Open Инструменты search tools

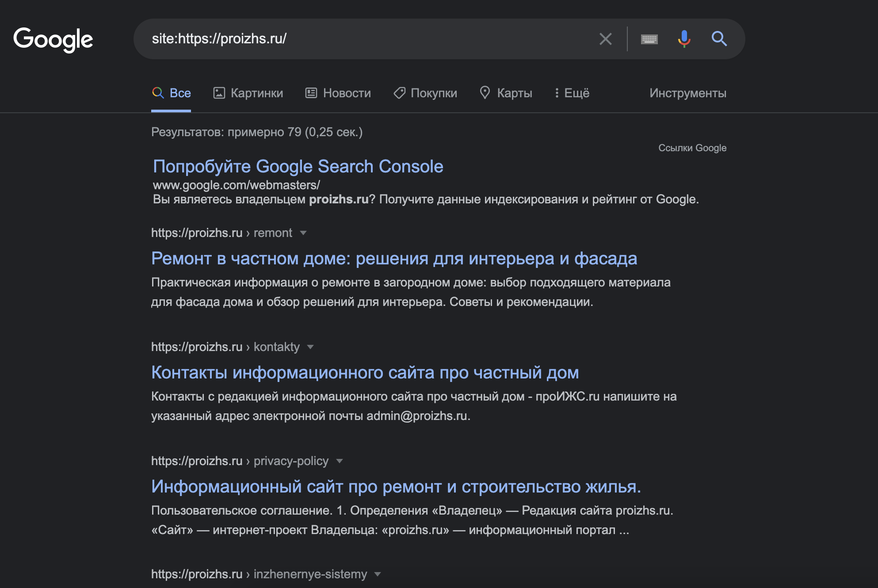687,93
